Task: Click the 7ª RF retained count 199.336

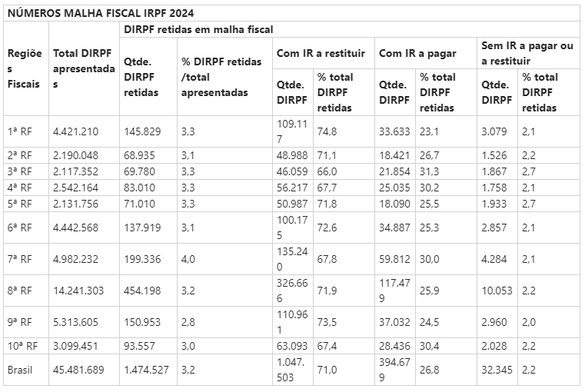Action: pyautogui.click(x=143, y=259)
